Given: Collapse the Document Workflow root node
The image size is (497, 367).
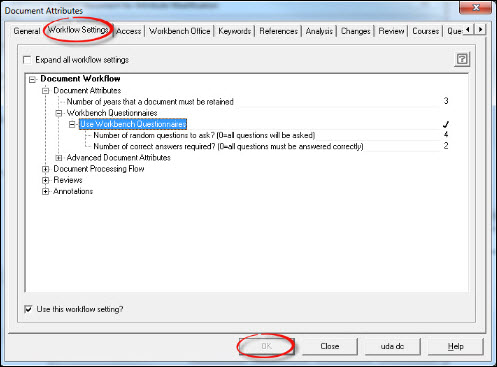Looking at the screenshot, I should coord(32,79).
